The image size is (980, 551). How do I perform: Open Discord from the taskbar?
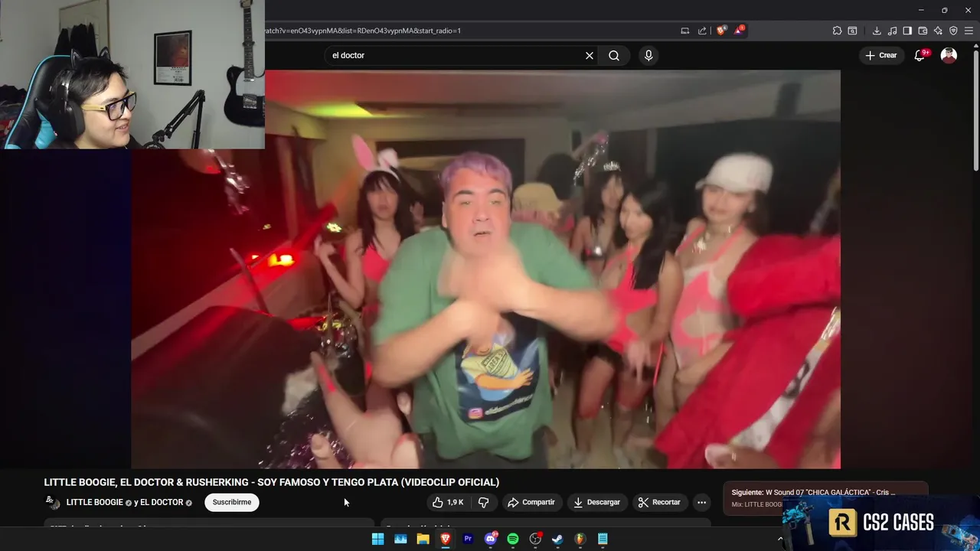coord(491,539)
